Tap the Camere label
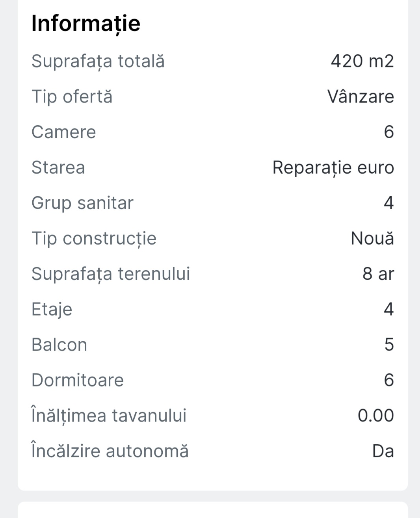This screenshot has width=420, height=518. coord(63,132)
